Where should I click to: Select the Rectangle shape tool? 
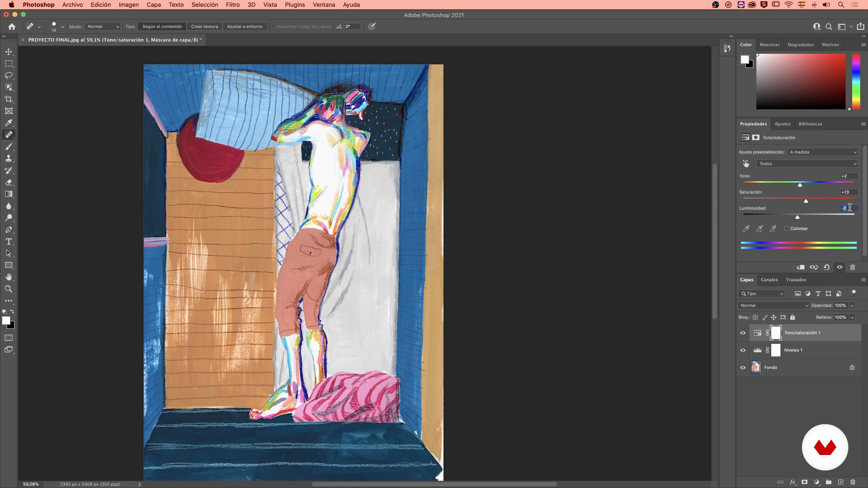click(9, 265)
